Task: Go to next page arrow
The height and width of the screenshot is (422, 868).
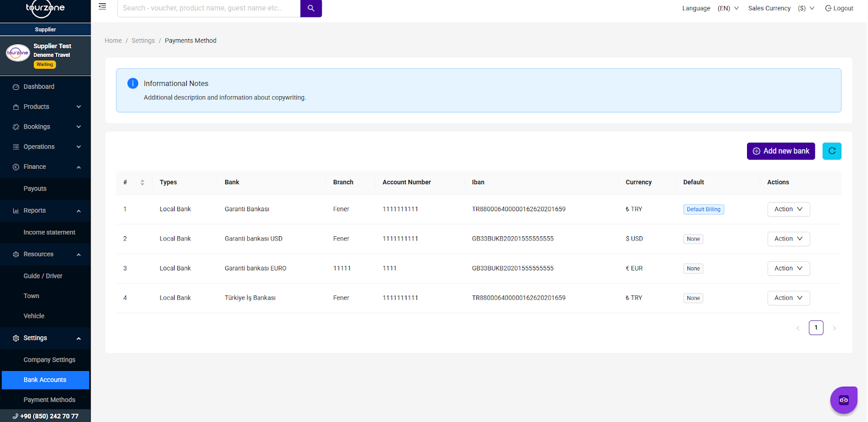Action: click(834, 328)
